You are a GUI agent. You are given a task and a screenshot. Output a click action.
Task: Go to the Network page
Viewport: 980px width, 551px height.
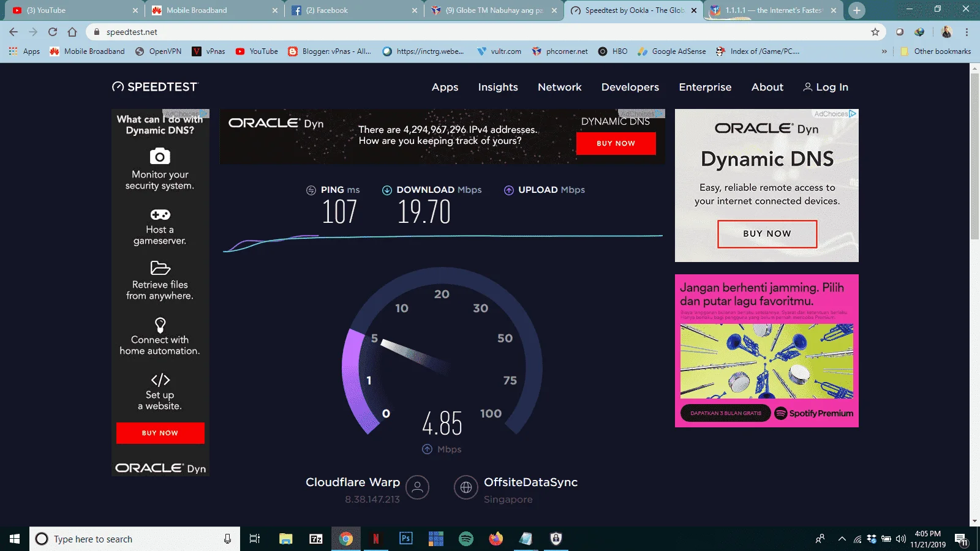click(559, 87)
